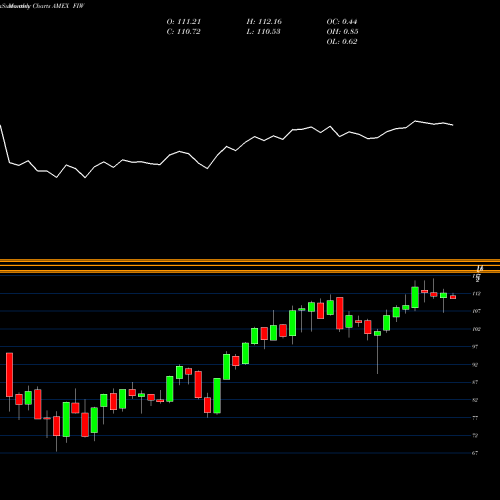
Task: Click the 97 price axis label
Action: tap(475, 347)
